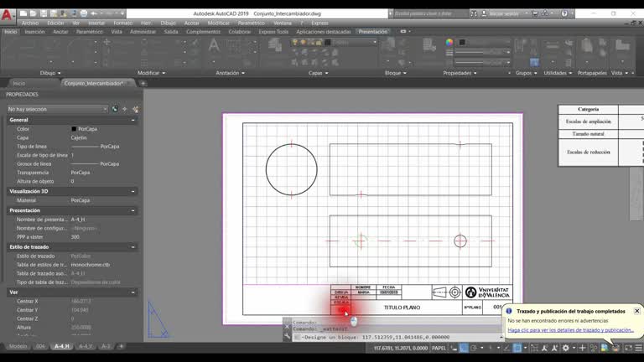
Task: Click the search binoculars icon
Action: [x=474, y=13]
